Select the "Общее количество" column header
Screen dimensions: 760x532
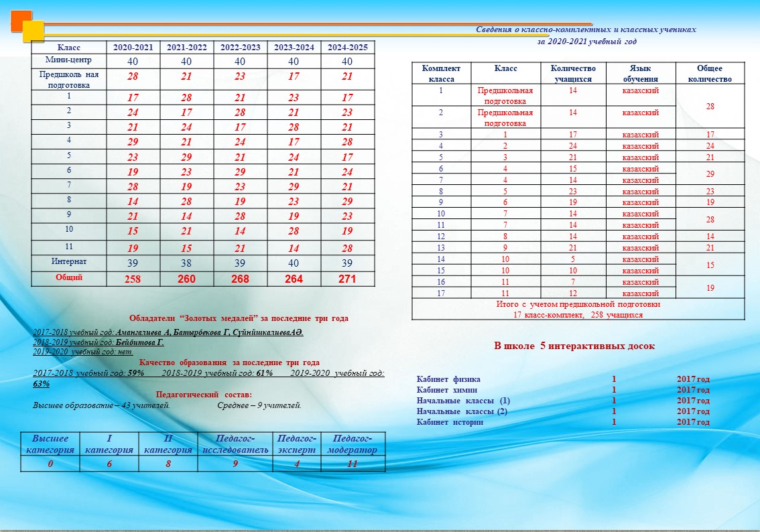710,74
